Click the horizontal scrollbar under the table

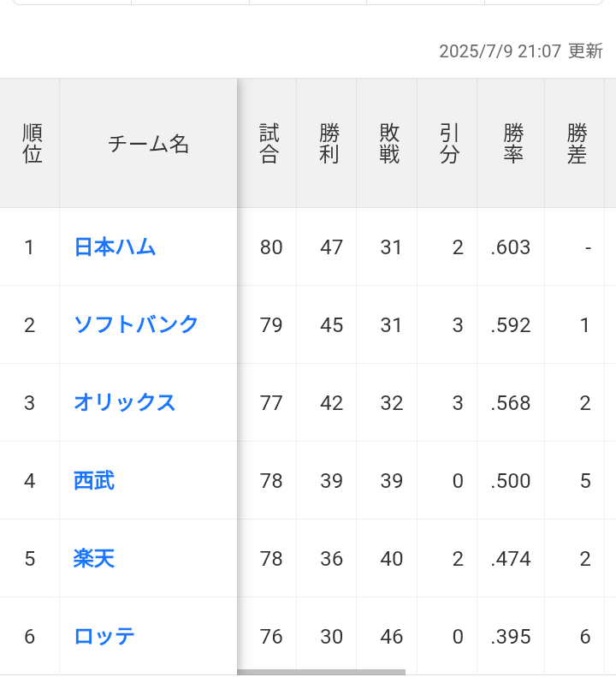321,672
